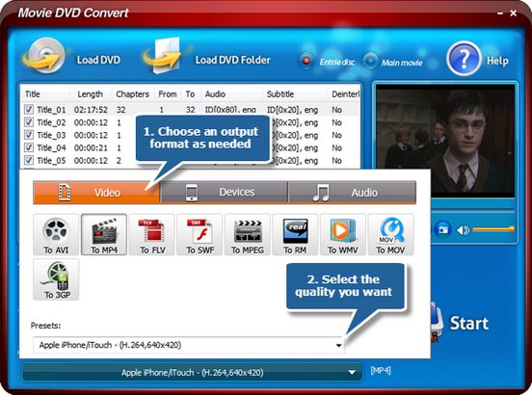532x395 pixels.
Task: Click the Load DVD button
Action: 72,58
